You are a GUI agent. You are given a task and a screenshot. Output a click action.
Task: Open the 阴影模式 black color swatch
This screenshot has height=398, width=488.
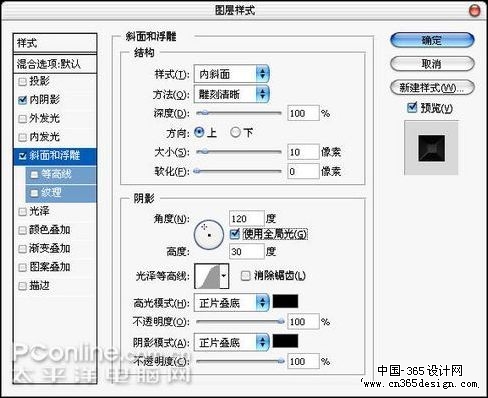(x=285, y=341)
